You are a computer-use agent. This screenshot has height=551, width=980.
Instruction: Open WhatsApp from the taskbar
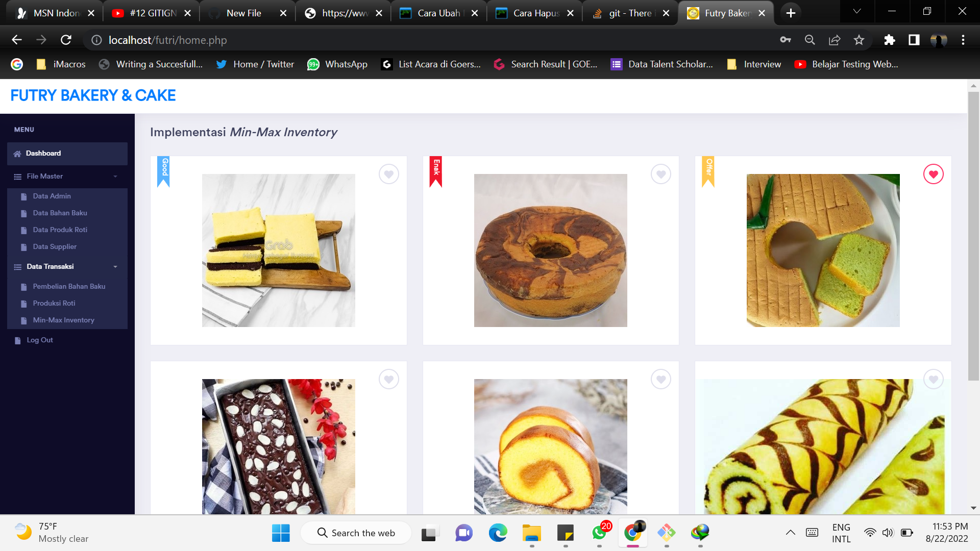599,533
